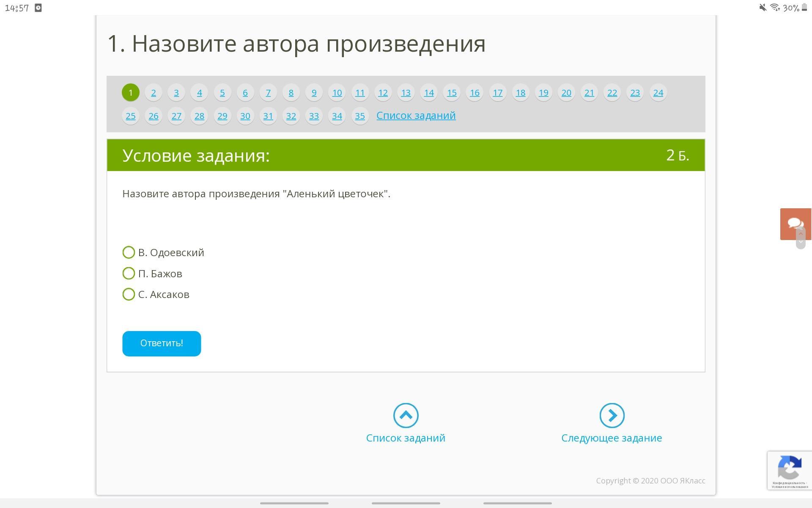Image resolution: width=812 pixels, height=508 pixels.
Task: Tap the notification icon beside the clock
Action: pos(38,8)
